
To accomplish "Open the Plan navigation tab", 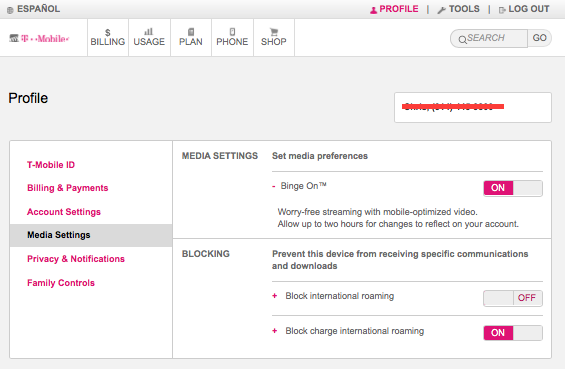I will click(x=191, y=37).
